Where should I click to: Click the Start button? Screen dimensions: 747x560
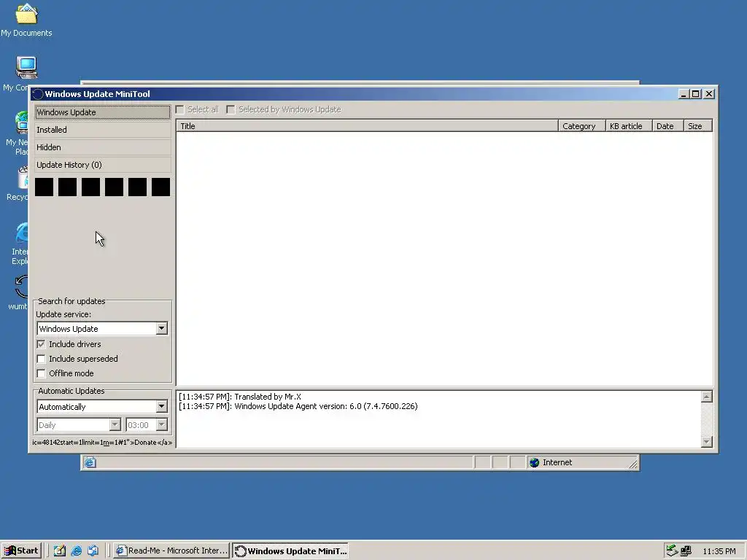(x=21, y=551)
